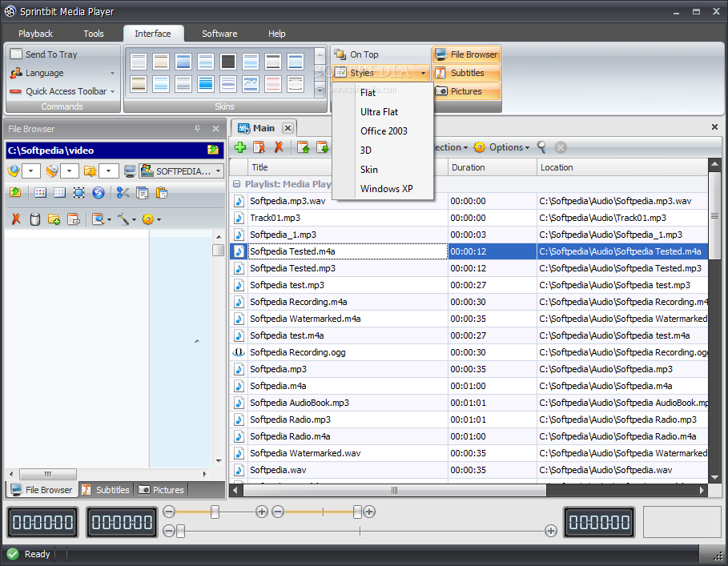Screen dimensions: 728x566
Task: Click the first orange slider's handle
Action: pos(215,512)
